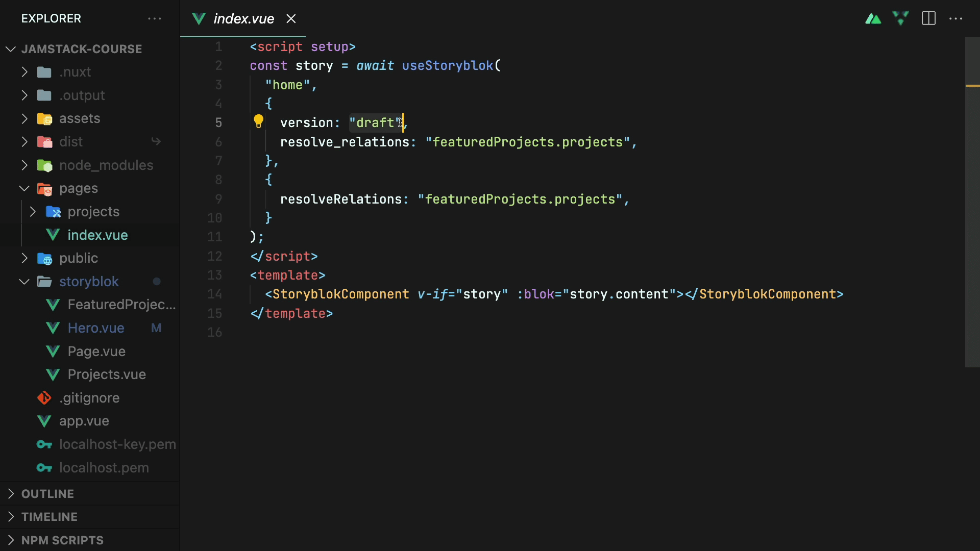Expand the dist folder chevron
The width and height of the screenshot is (980, 551).
coord(24,142)
